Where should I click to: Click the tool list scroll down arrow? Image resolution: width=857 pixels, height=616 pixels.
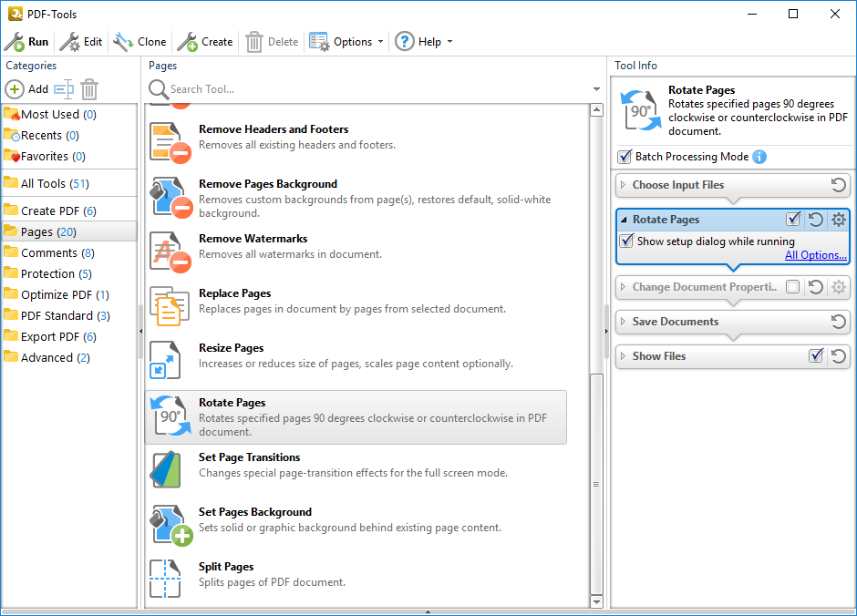tap(597, 601)
